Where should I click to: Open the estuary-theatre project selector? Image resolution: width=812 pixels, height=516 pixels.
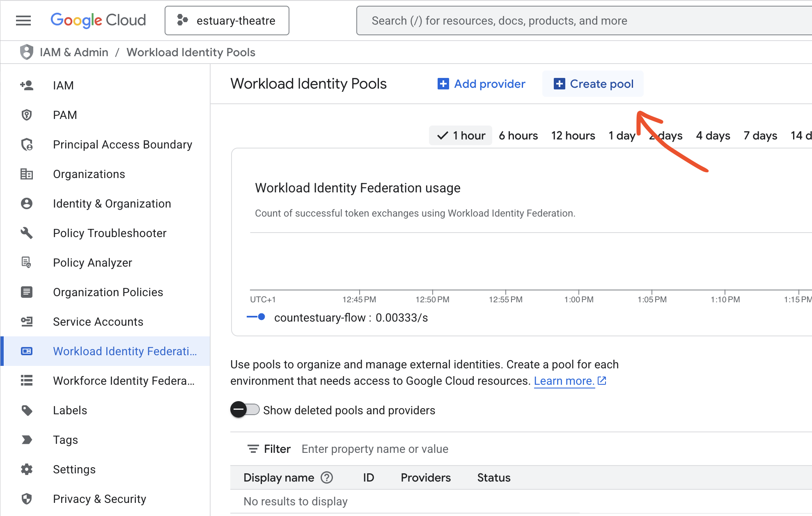227,21
